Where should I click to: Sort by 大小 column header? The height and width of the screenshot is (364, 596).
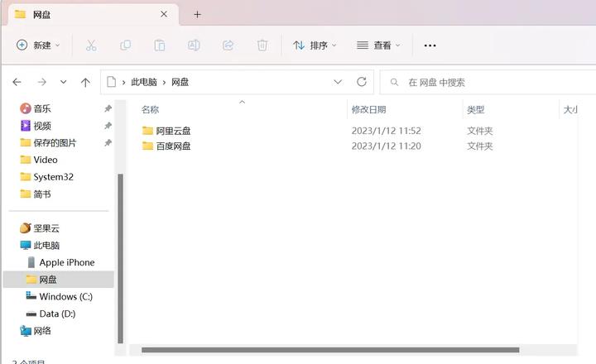click(x=570, y=109)
